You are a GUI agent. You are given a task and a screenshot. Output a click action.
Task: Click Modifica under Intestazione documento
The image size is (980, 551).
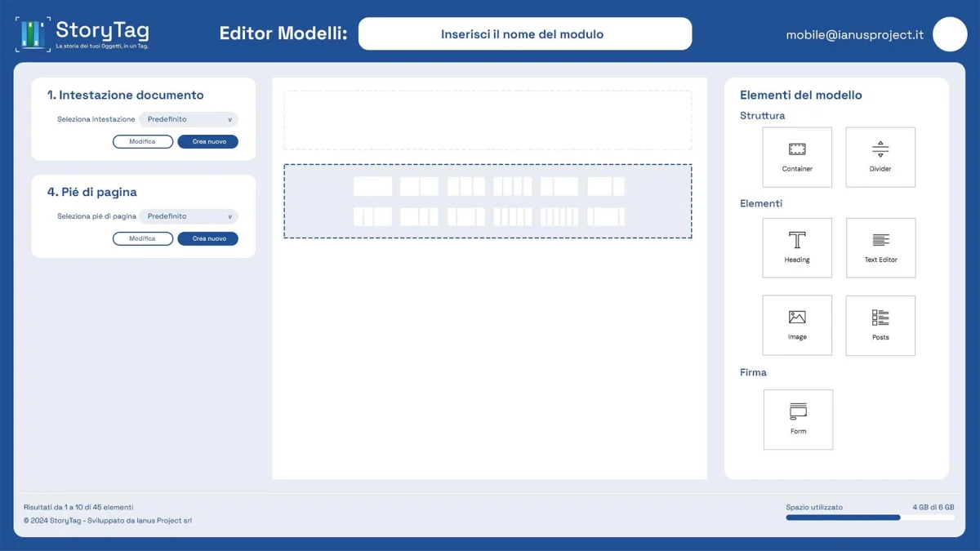(143, 142)
